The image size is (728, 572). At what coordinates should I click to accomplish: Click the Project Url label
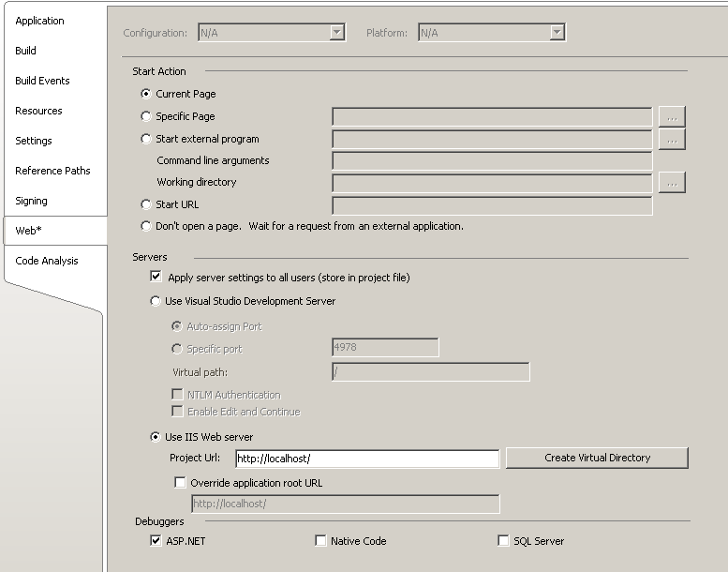pos(195,458)
